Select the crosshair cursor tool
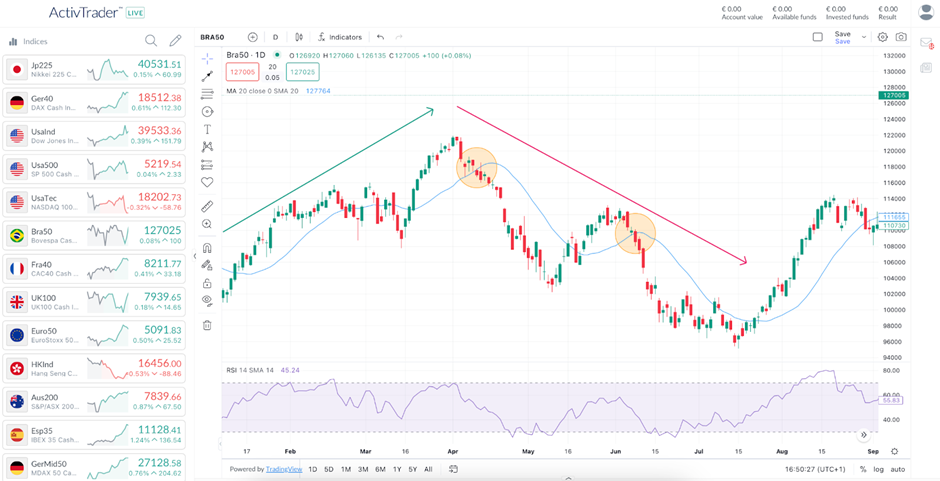Viewport: 940px width, 481px height. point(207,58)
